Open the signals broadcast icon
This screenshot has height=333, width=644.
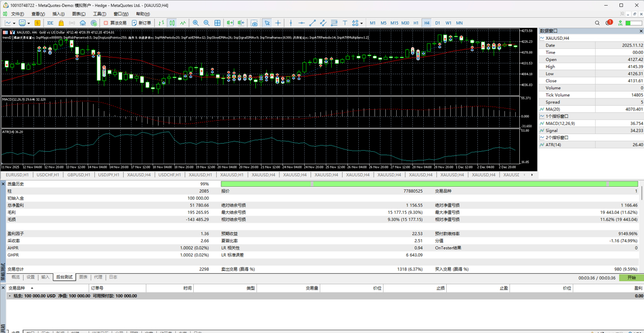point(72,23)
